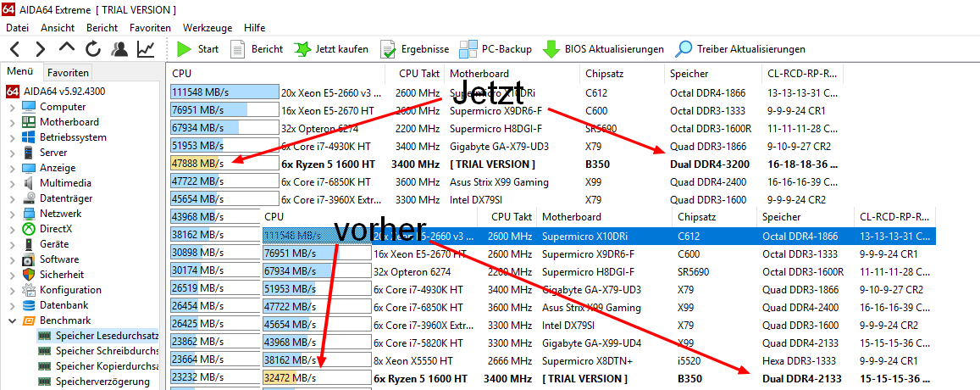Expand the Computer tree node
The height and width of the screenshot is (390, 980).
[x=13, y=107]
